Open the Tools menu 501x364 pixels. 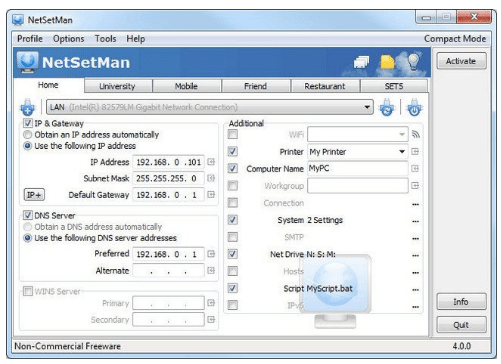(x=105, y=39)
